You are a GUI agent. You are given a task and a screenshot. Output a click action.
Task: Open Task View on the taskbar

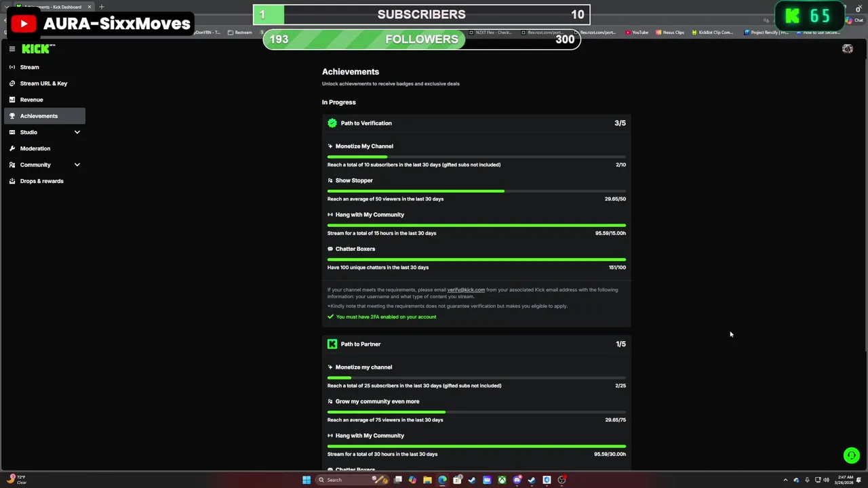point(398,480)
